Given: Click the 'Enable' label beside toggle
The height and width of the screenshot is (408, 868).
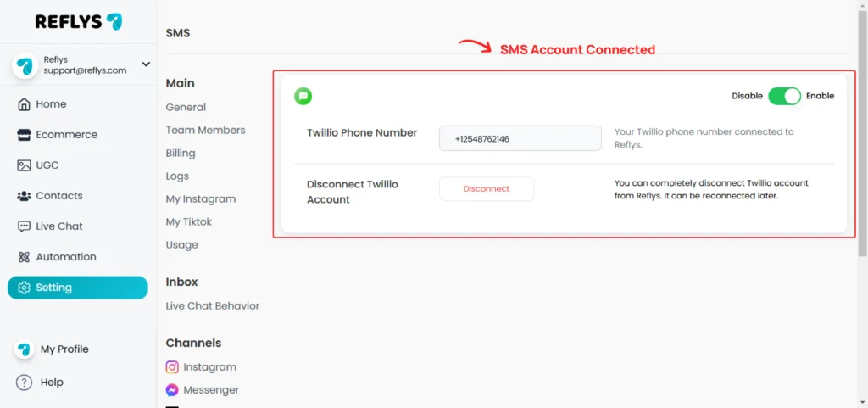Looking at the screenshot, I should tap(820, 96).
